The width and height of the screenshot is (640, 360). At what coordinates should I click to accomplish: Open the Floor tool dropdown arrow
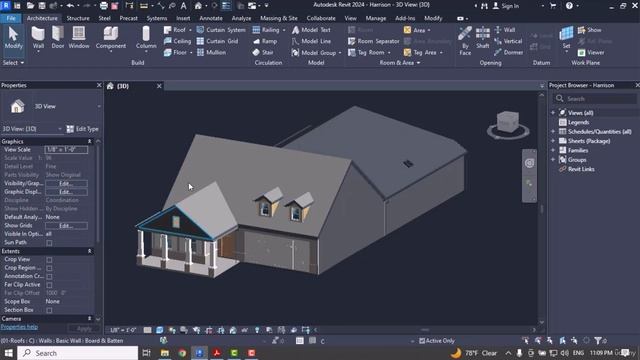191,53
